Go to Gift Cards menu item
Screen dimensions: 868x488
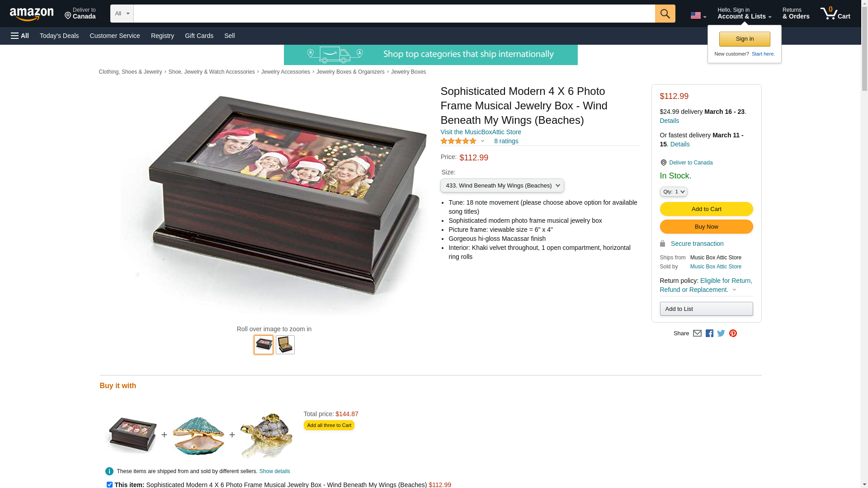pyautogui.click(x=199, y=36)
